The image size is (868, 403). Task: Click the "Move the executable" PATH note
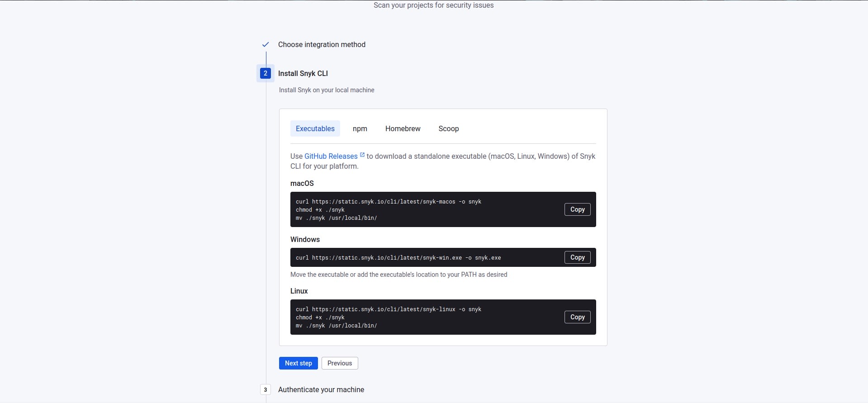[399, 275]
